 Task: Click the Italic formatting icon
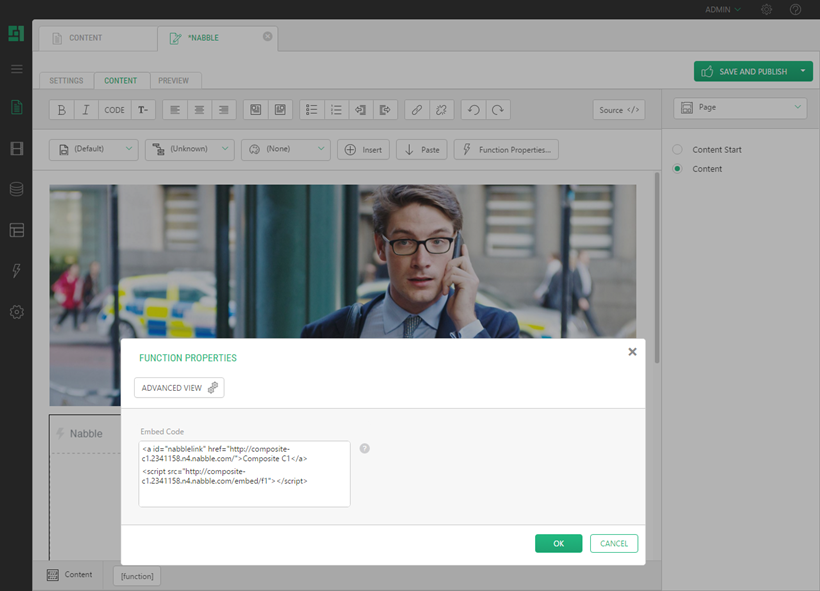(86, 110)
